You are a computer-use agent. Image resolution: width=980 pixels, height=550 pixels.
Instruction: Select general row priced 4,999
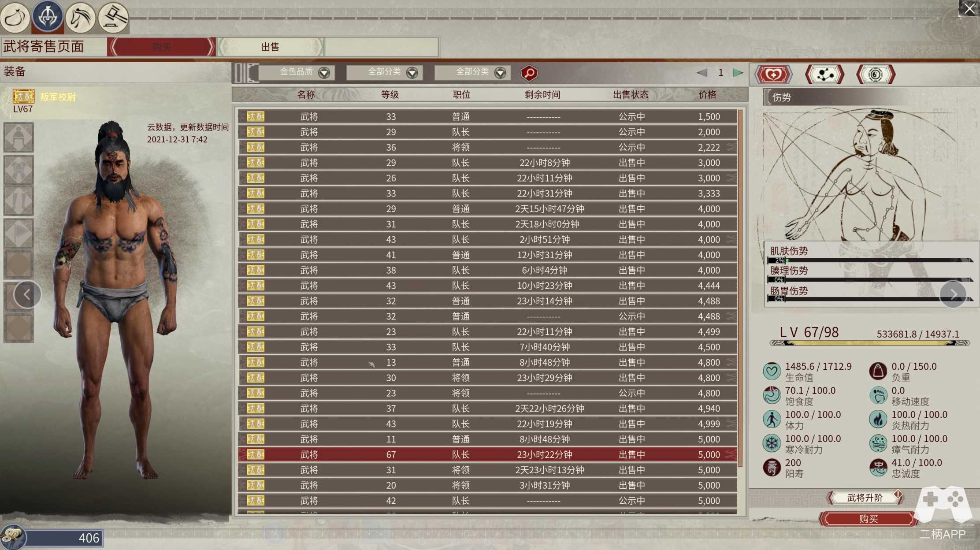click(x=487, y=424)
